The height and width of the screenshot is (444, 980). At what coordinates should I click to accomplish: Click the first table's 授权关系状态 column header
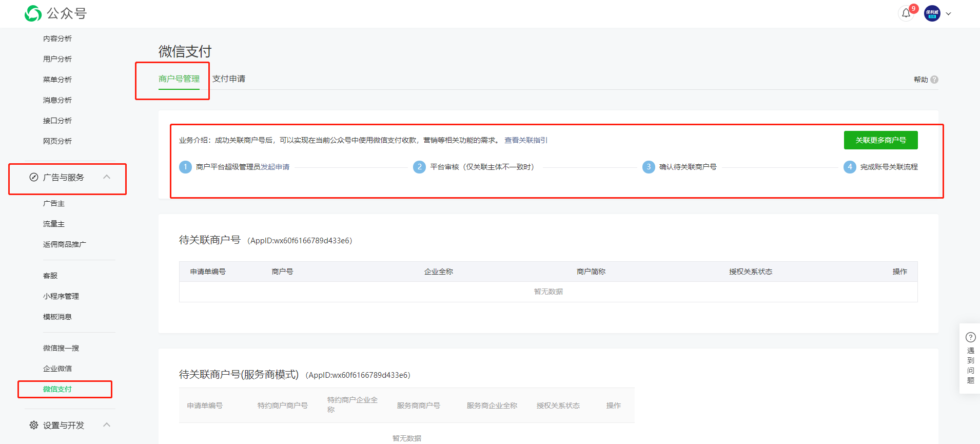pos(751,272)
